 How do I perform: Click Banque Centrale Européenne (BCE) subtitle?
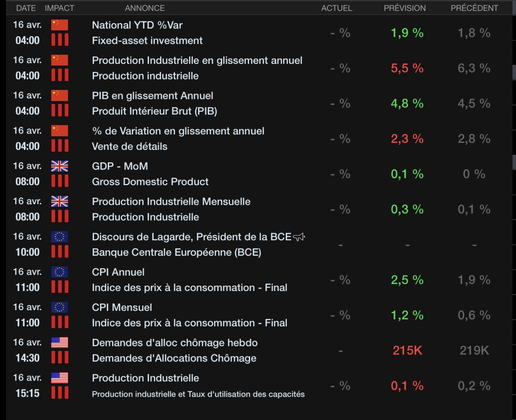(x=177, y=252)
